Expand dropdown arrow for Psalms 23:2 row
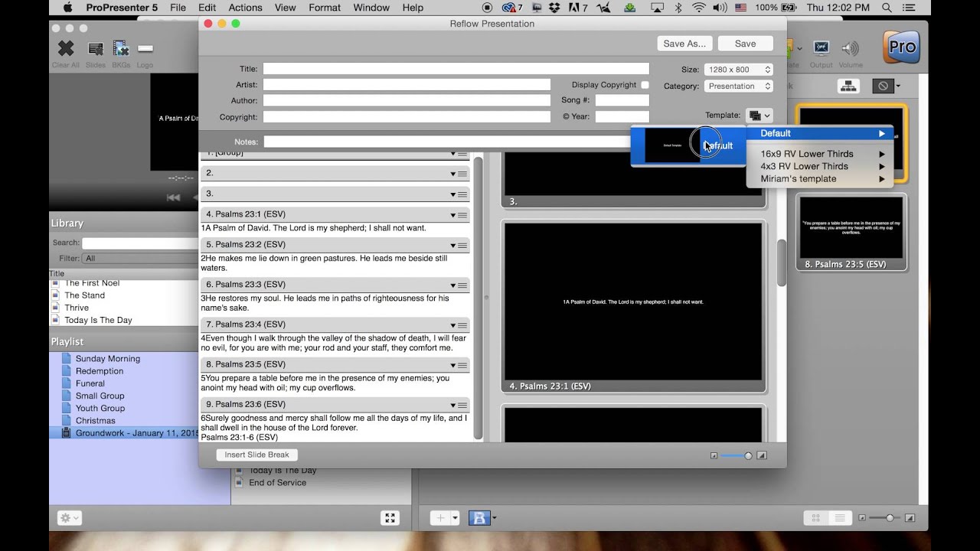This screenshot has width=980, height=551. 452,246
